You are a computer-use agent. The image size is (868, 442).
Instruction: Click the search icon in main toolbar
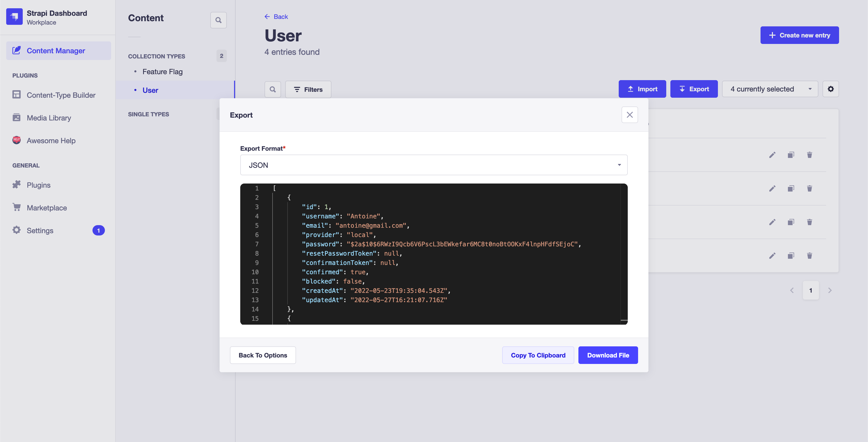pyautogui.click(x=273, y=89)
